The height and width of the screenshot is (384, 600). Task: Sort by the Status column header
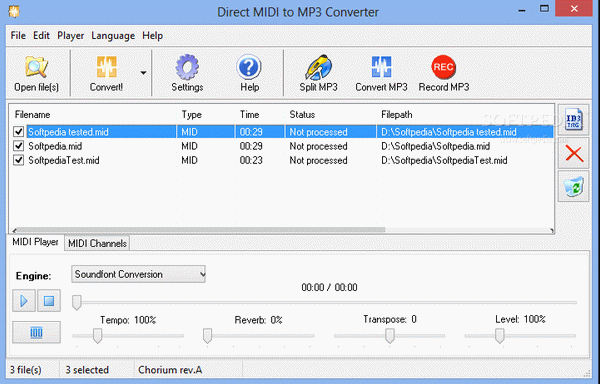[302, 115]
